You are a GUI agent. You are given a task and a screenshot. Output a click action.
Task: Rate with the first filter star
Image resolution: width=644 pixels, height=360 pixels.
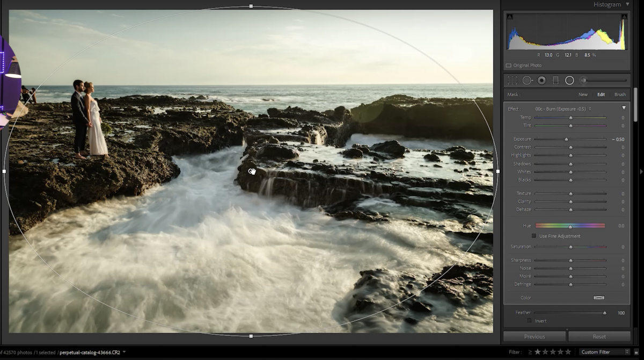tap(538, 352)
